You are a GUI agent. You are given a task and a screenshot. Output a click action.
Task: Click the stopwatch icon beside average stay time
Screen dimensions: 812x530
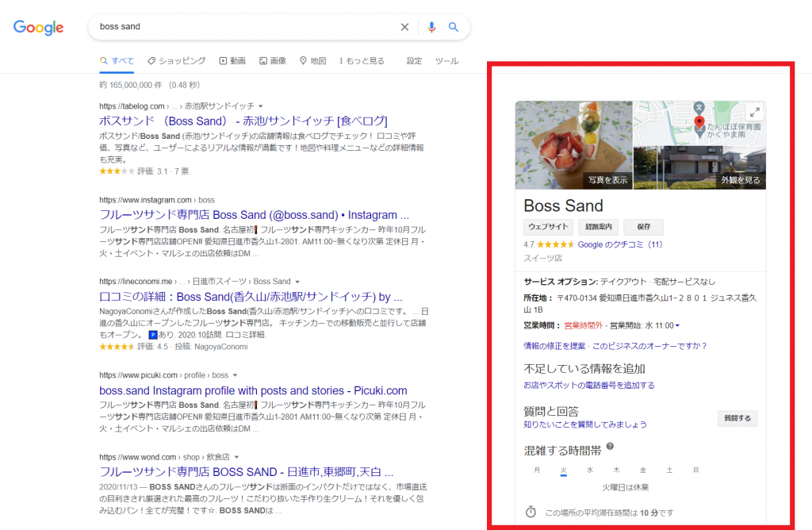tap(530, 512)
